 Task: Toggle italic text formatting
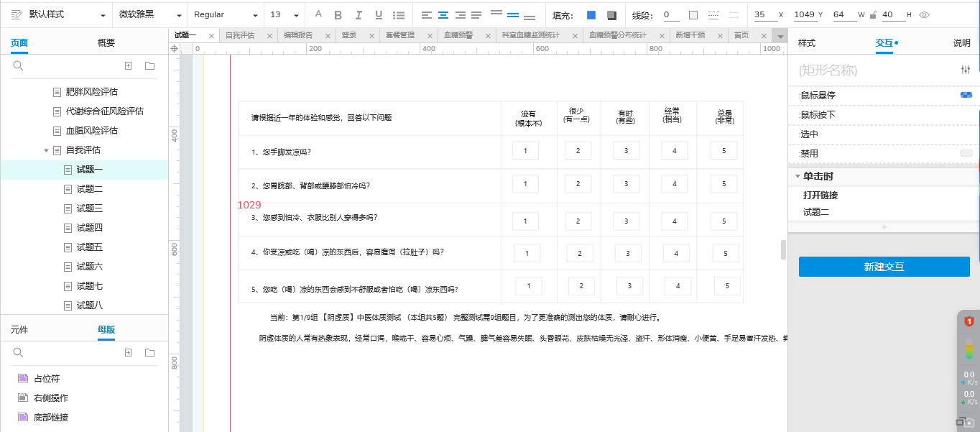[x=359, y=15]
